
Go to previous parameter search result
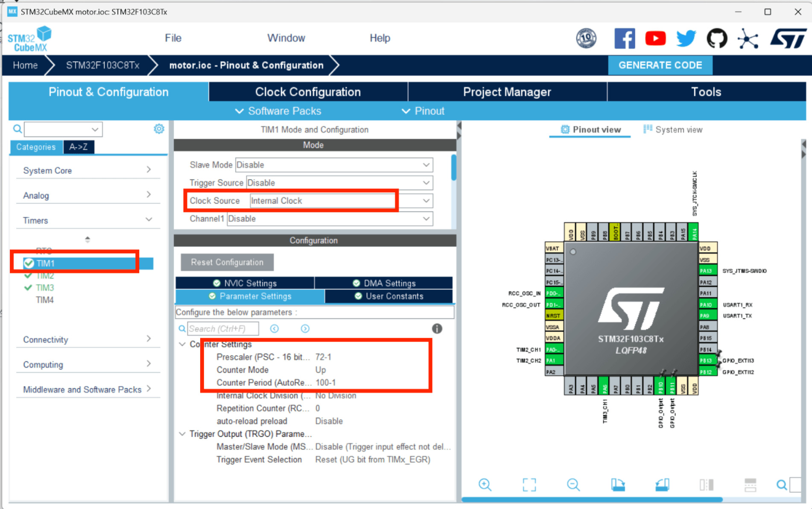pos(275,328)
